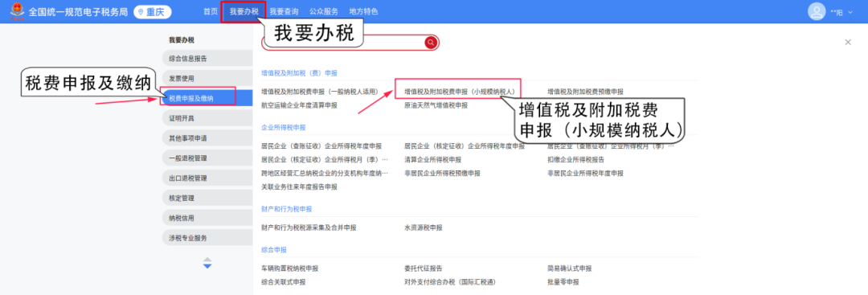Open 关联业务往来年度报告申报 link
Viewport: 868px width, 295px height.
pyautogui.click(x=299, y=187)
